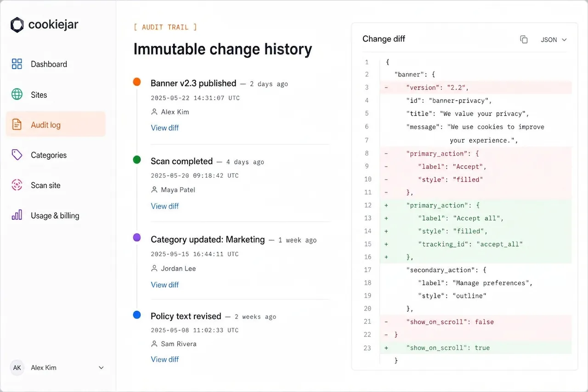Click the added line "show_on_scroll": true

(x=475, y=348)
